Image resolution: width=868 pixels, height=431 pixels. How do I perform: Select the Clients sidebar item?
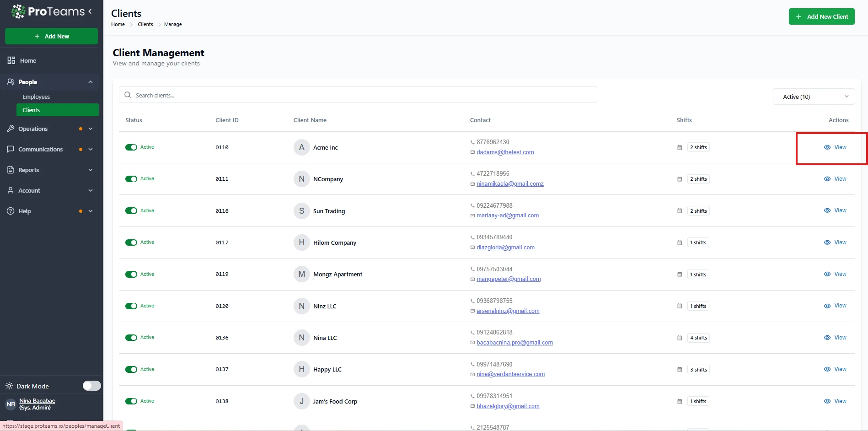(x=31, y=110)
